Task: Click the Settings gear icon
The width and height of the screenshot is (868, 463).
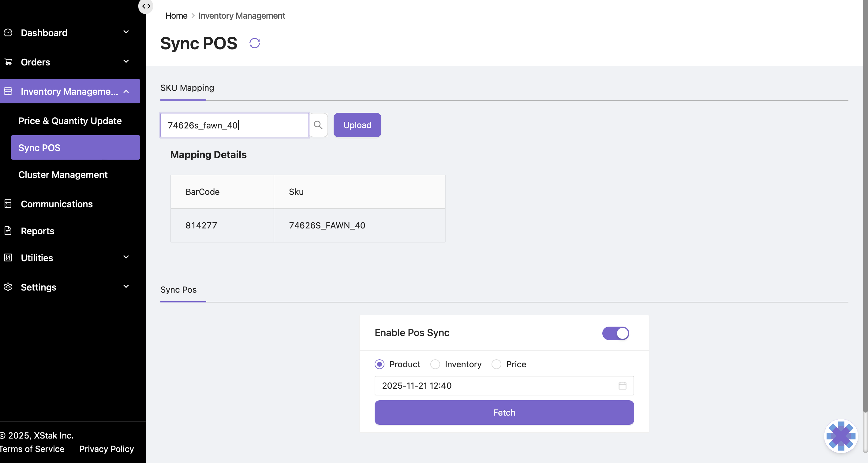Action: [x=8, y=287]
